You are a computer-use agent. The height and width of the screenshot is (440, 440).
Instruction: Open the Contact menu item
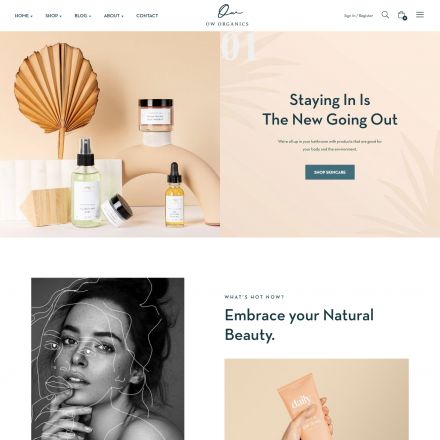click(x=147, y=16)
